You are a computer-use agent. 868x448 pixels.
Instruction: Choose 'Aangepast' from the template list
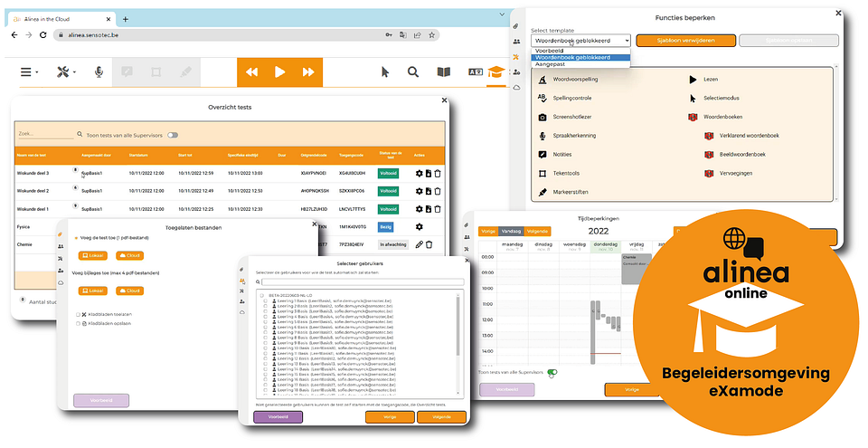(x=580, y=64)
